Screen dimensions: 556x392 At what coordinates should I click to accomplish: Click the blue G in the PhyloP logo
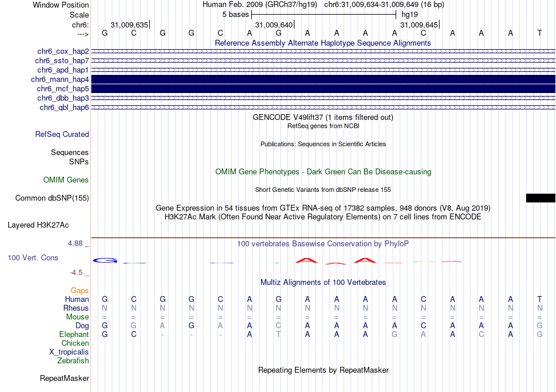pos(105,260)
